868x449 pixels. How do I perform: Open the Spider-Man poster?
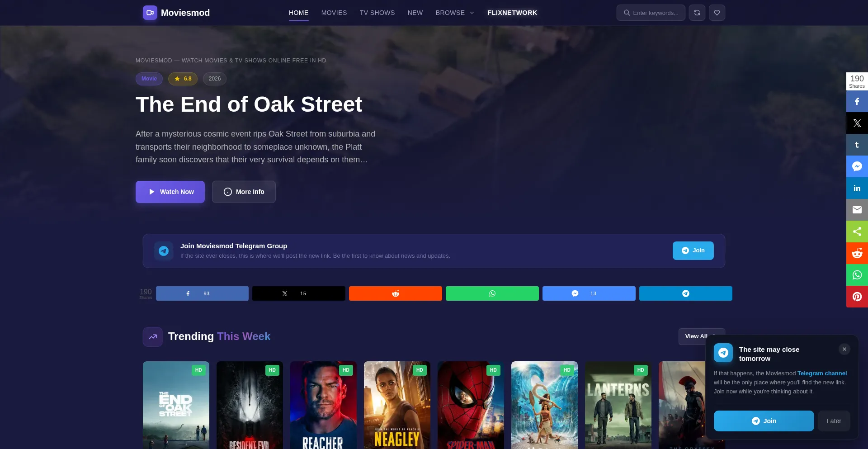(x=471, y=405)
